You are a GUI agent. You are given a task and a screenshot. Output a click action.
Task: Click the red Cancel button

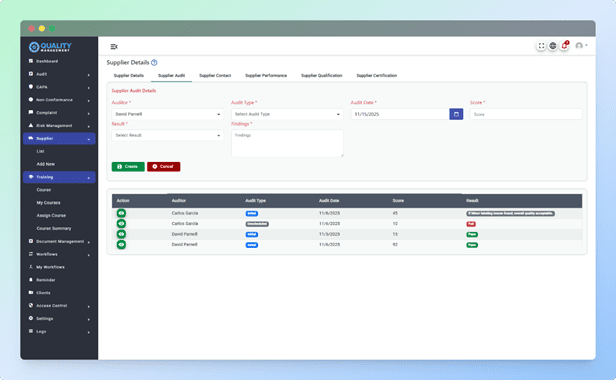[163, 167]
